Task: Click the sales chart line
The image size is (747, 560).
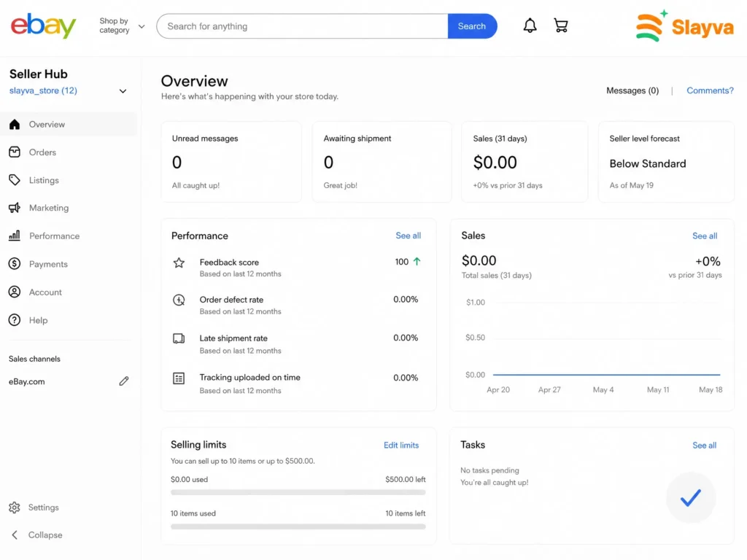Action: point(606,375)
